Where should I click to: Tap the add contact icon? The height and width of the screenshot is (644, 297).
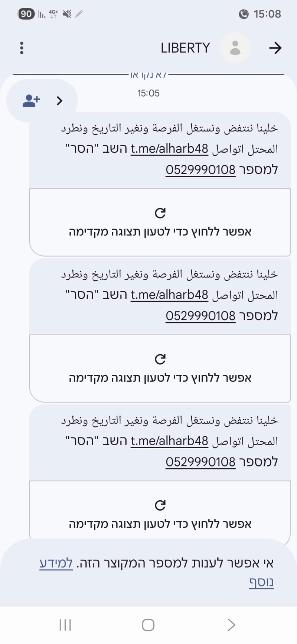tap(31, 101)
